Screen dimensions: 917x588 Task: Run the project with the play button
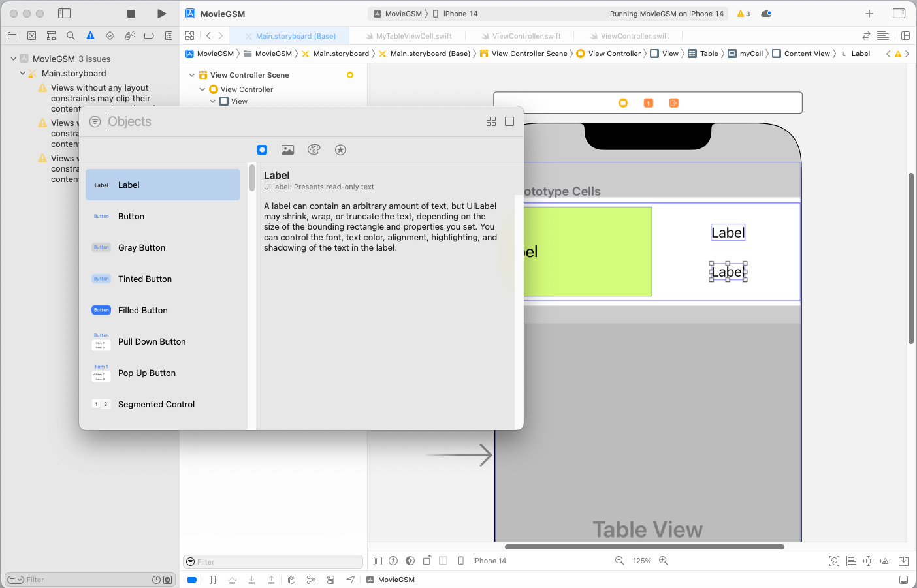(161, 14)
